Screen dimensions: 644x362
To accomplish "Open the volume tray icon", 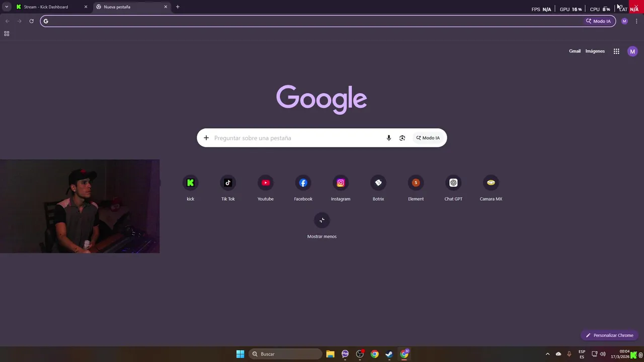I will coord(603,354).
